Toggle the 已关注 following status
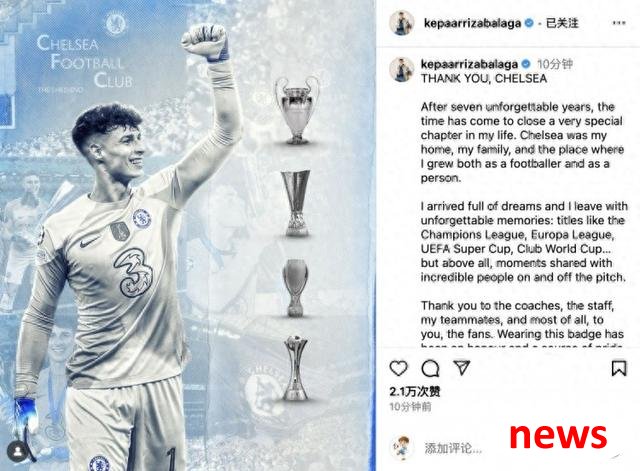Screen dimensions: 640x471 (x=562, y=23)
